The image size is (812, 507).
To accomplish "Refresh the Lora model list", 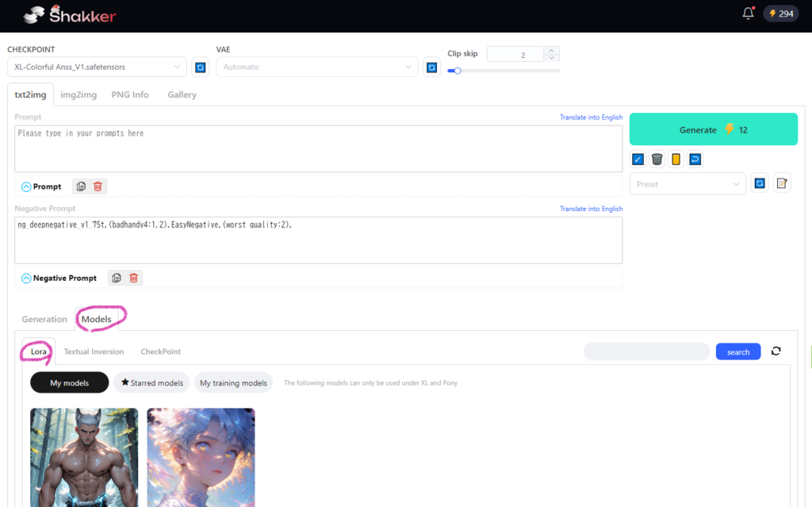I will pyautogui.click(x=776, y=351).
